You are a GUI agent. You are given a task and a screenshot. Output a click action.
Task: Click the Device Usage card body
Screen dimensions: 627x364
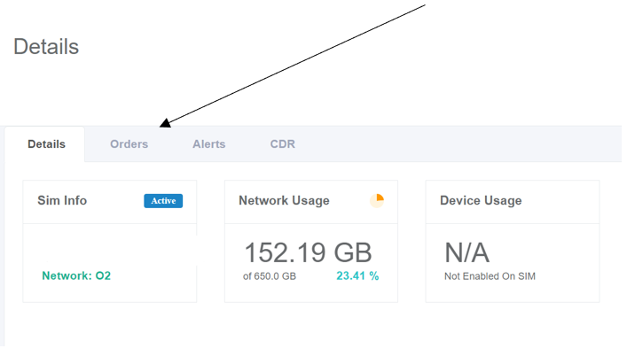pyautogui.click(x=513, y=263)
